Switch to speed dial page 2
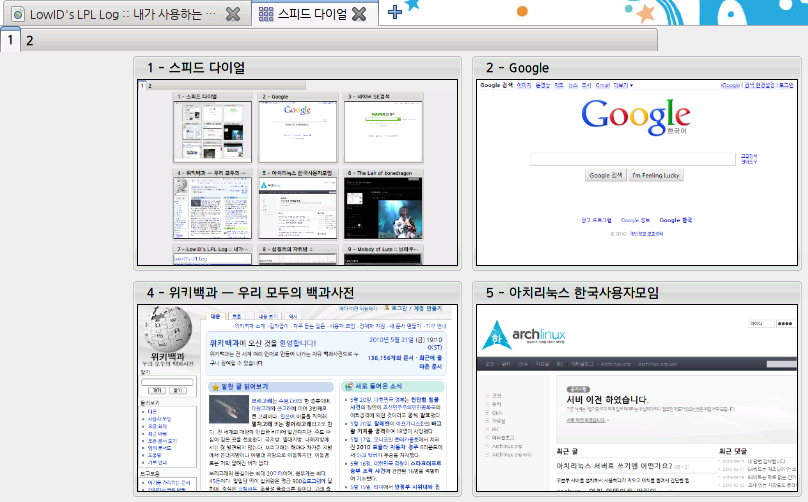Viewport: 808px width, 502px height. point(30,41)
